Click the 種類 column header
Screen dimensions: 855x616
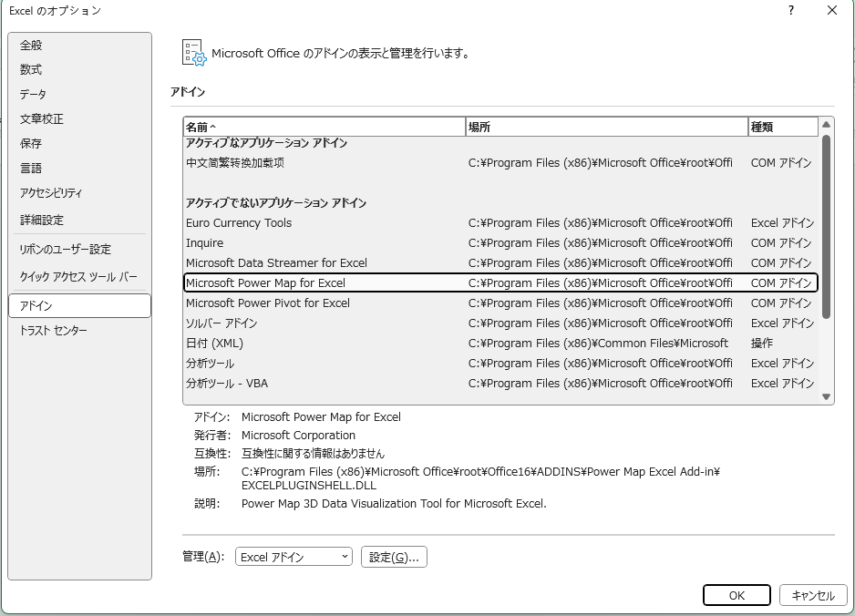[781, 128]
